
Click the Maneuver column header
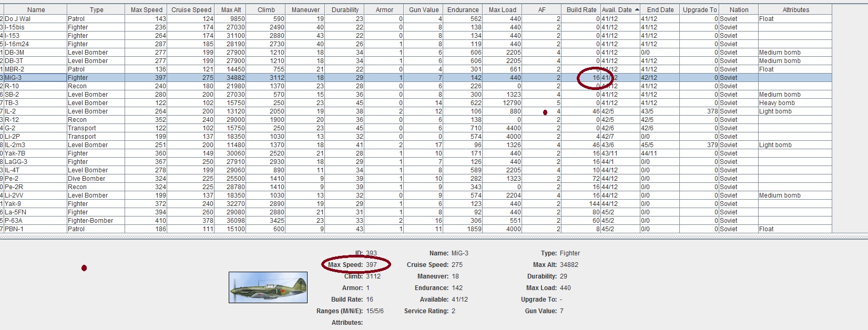(305, 9)
